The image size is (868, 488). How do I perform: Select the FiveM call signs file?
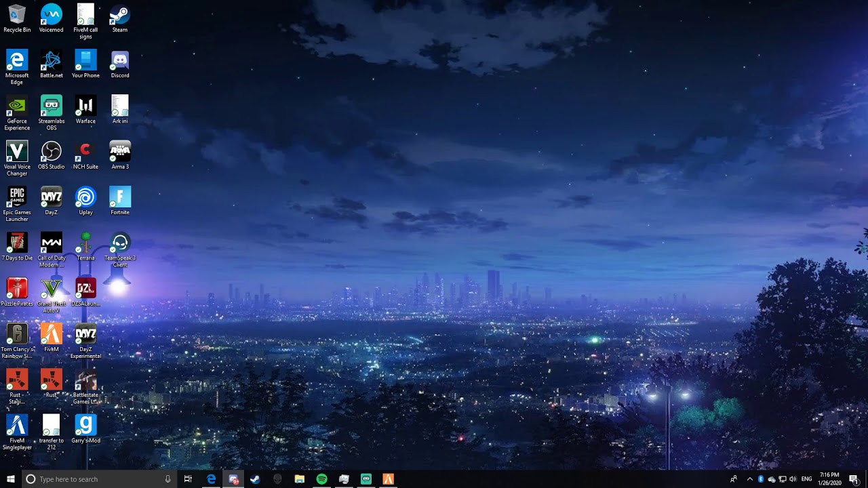[x=85, y=21]
